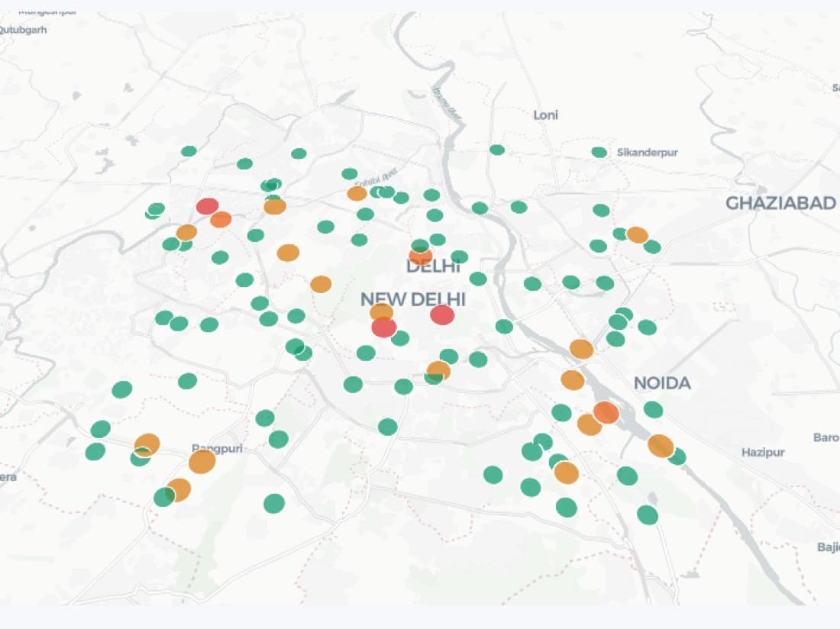
Task: Select the orange-red marker beside the northwest red marker
Action: [x=221, y=220]
